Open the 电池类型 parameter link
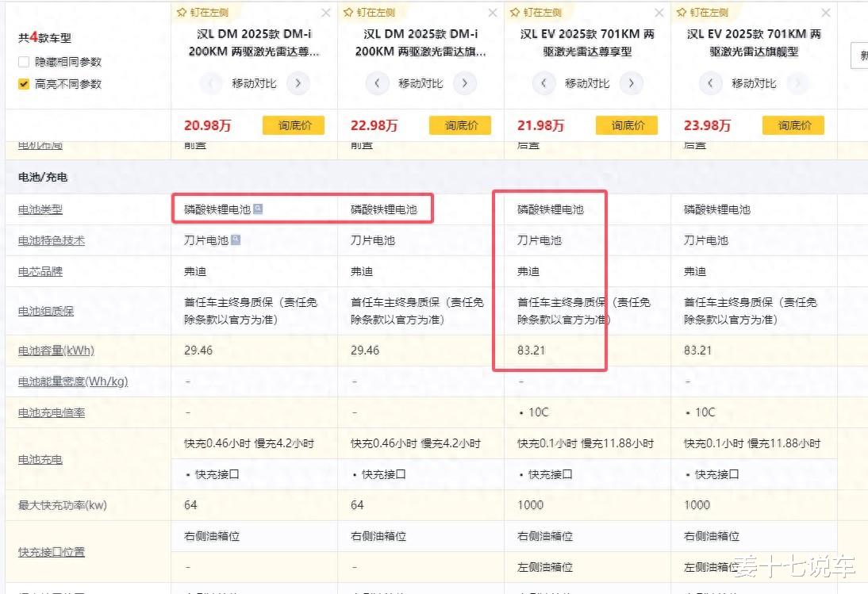 [40, 209]
